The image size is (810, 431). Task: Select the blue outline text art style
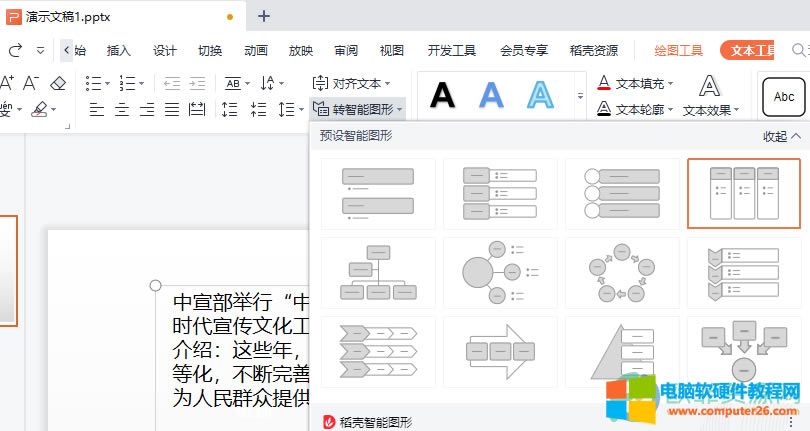tap(540, 95)
